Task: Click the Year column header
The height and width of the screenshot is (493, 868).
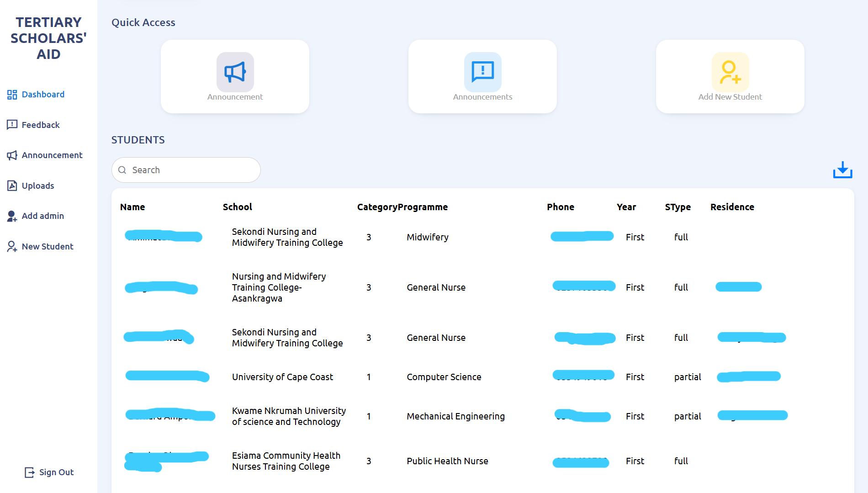Action: pyautogui.click(x=626, y=207)
